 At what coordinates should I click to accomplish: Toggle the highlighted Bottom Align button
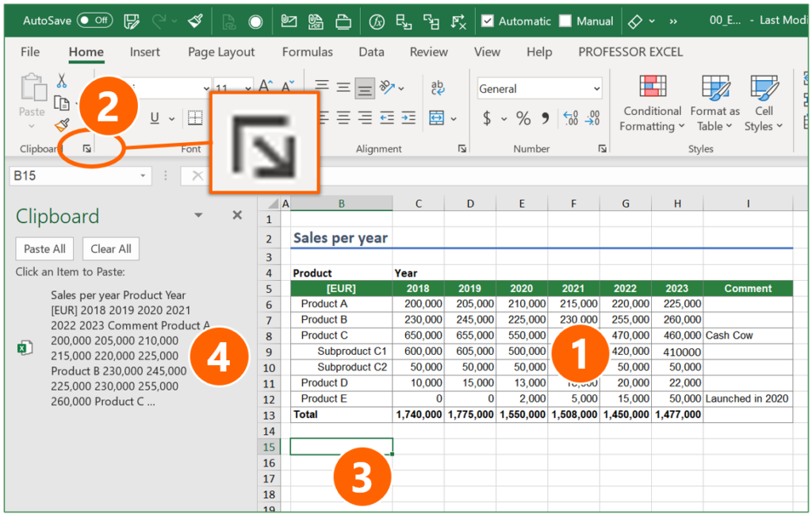coord(365,89)
